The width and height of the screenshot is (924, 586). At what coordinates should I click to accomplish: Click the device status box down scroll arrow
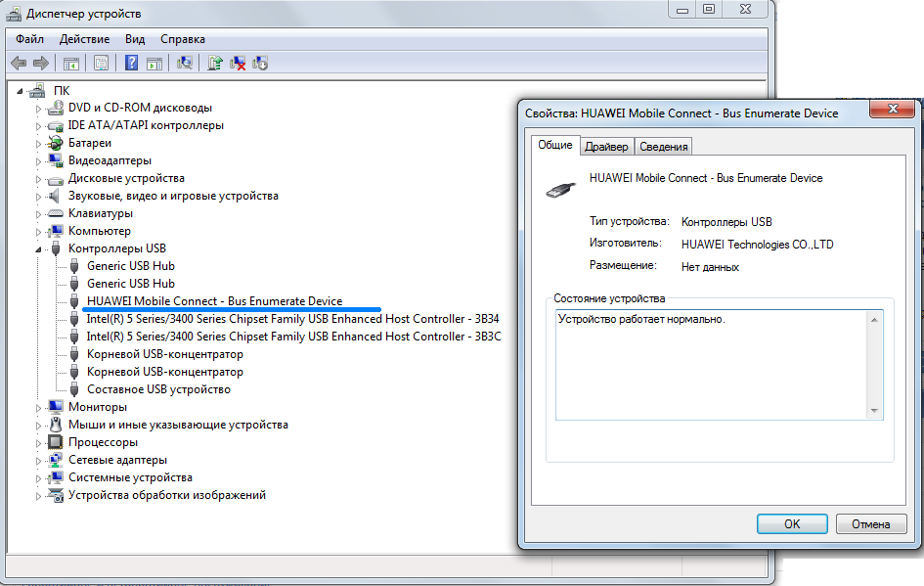click(x=874, y=411)
